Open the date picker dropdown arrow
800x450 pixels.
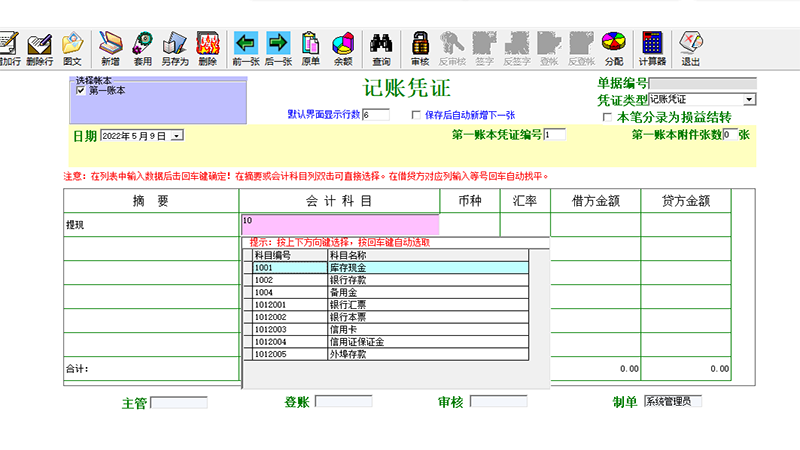coord(177,136)
